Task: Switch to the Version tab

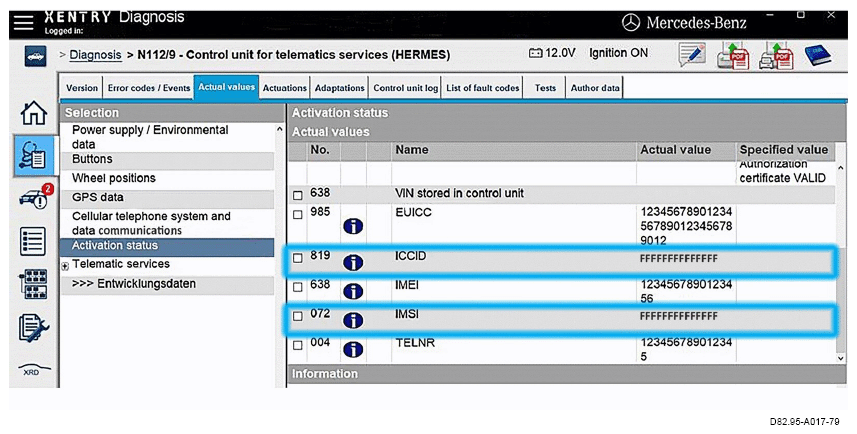Action: [x=81, y=88]
